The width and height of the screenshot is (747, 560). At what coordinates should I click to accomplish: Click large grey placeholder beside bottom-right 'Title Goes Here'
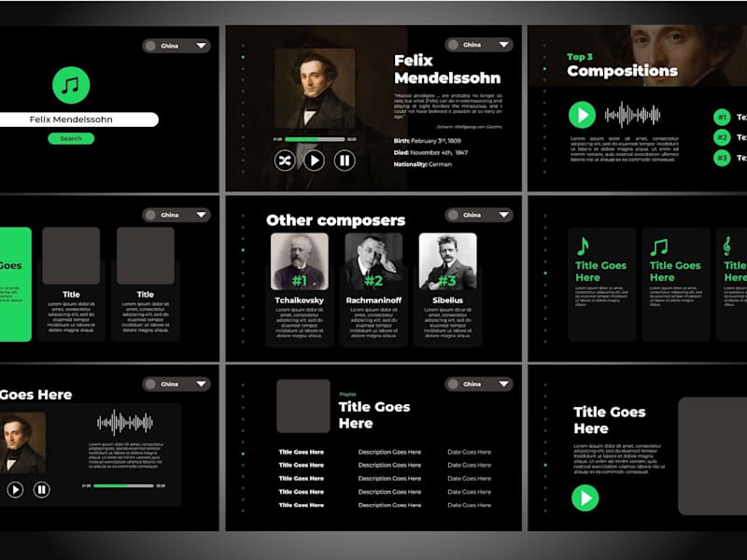tap(712, 456)
